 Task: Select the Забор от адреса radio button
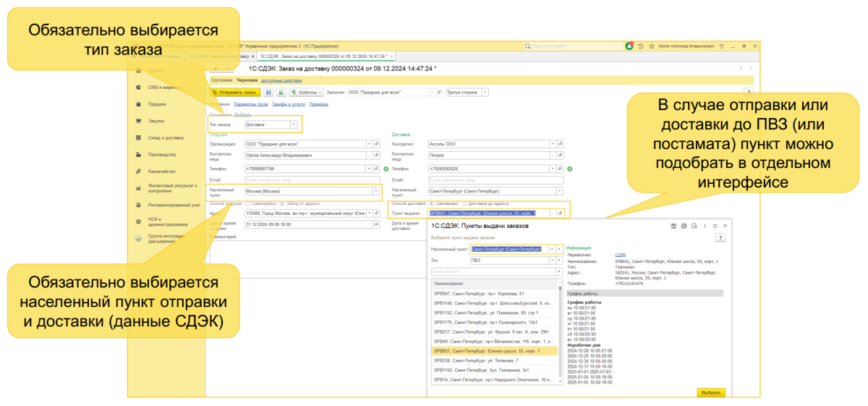click(x=282, y=203)
